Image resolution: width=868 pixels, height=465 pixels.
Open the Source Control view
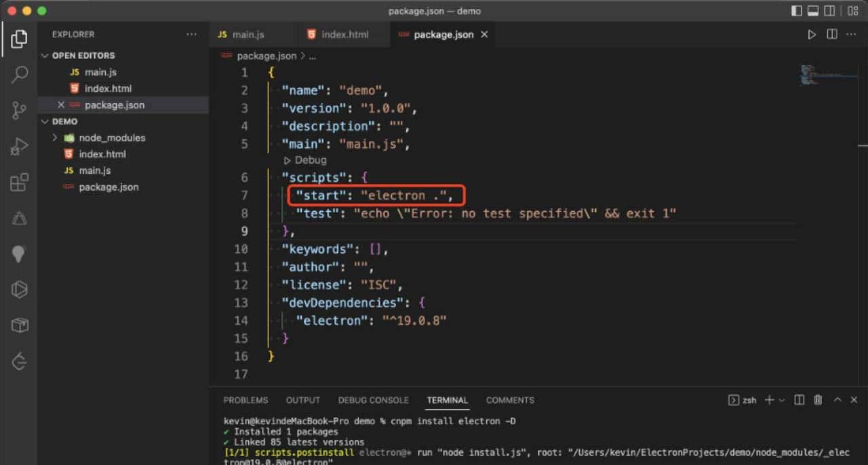pyautogui.click(x=20, y=110)
